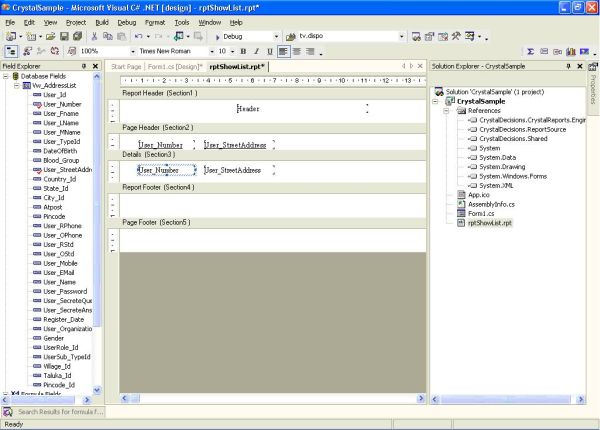Collapse the CrystalSample project node
Image resolution: width=600 pixels, height=430 pixels.
click(x=435, y=101)
